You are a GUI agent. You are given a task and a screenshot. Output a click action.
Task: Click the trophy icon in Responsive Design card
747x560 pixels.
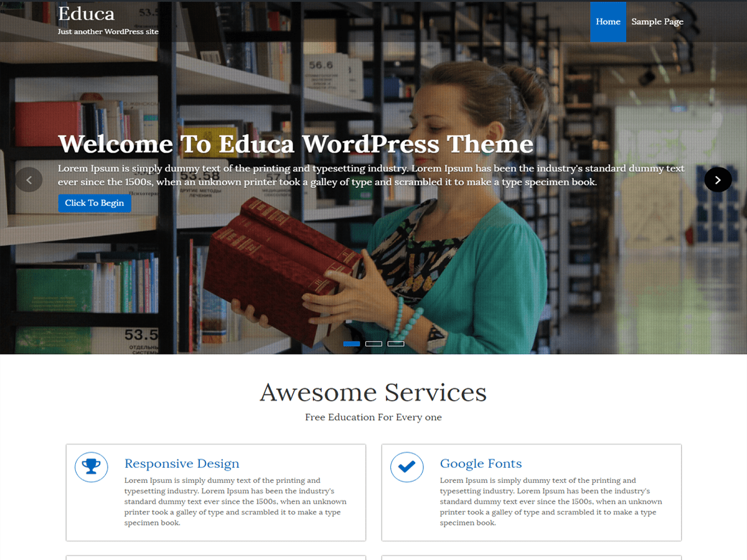[92, 467]
